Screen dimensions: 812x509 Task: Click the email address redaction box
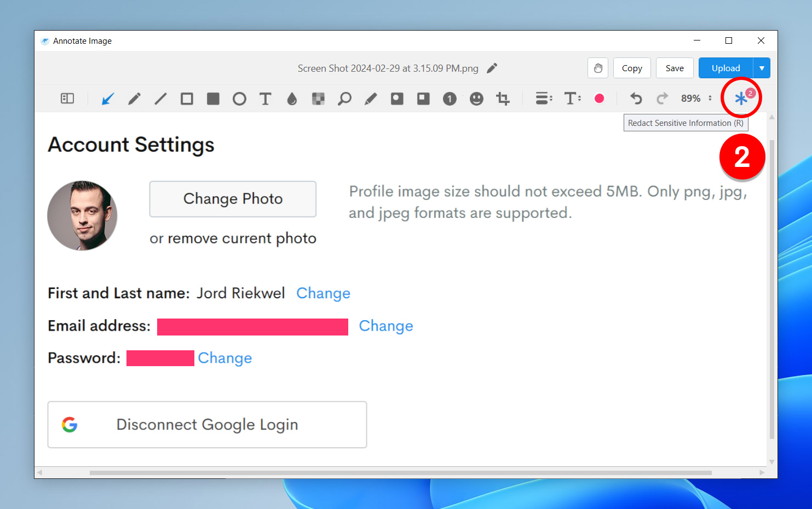252,327
